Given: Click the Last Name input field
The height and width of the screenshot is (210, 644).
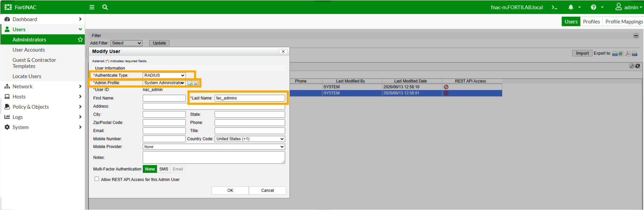Looking at the screenshot, I should pos(250,98).
